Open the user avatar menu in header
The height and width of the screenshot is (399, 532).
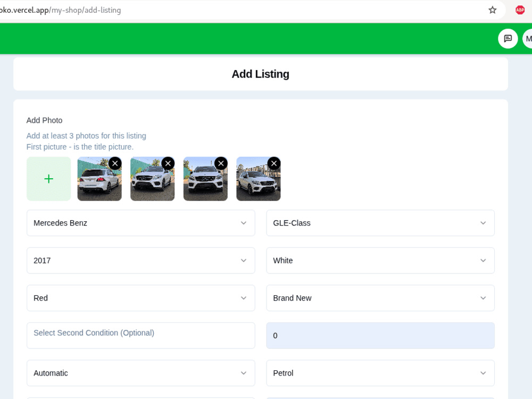(527, 39)
